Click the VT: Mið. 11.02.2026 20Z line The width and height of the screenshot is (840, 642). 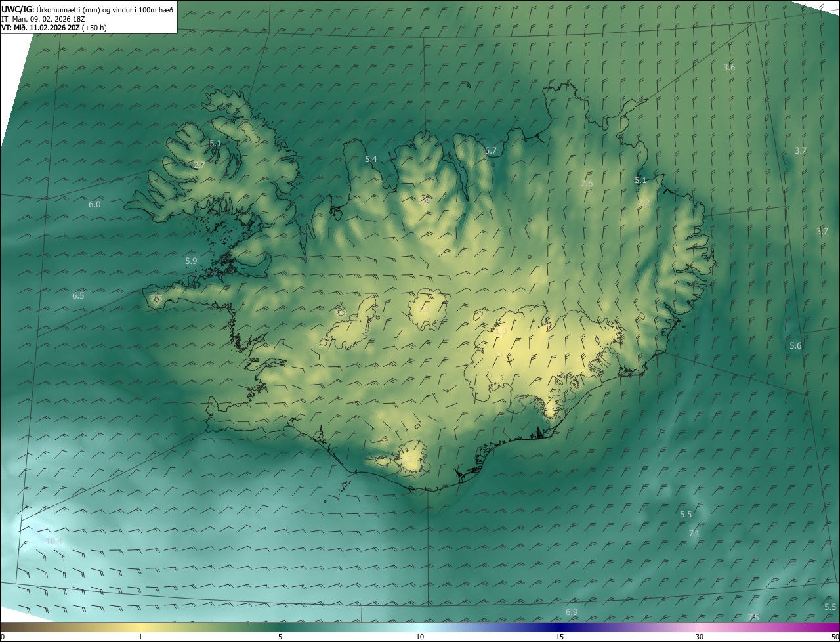(x=54, y=28)
